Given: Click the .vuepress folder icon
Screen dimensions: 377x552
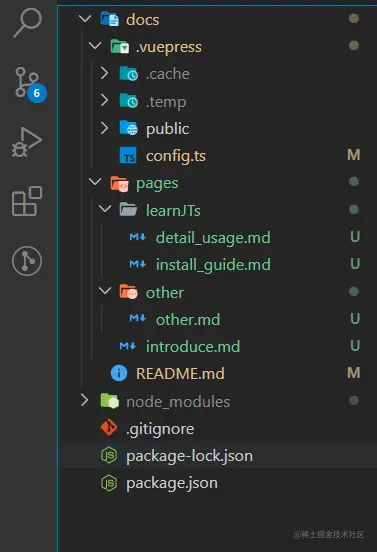Looking at the screenshot, I should tap(120, 46).
